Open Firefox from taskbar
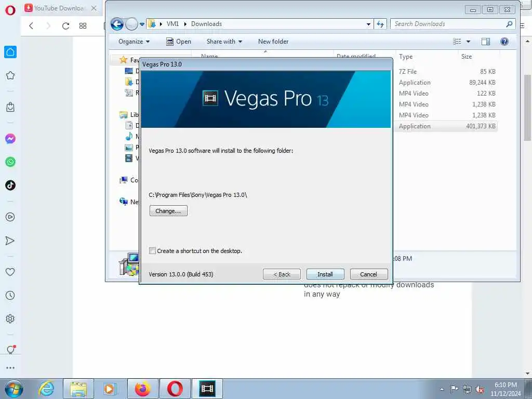Screen dimensions: 532x399 tap(142, 389)
